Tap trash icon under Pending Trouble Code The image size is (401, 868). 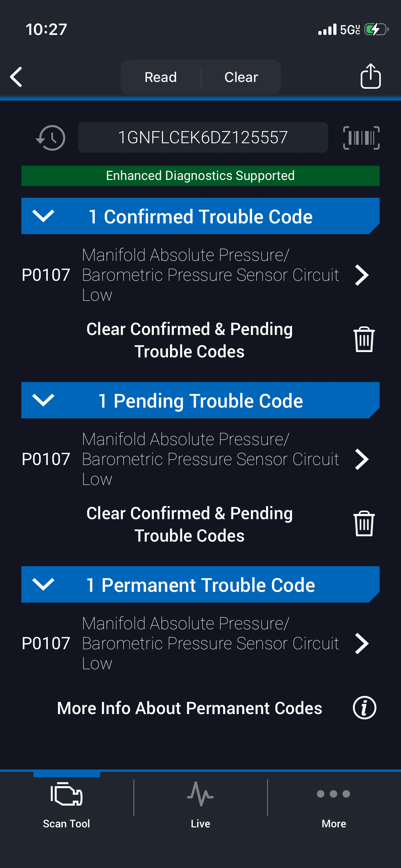click(x=364, y=524)
